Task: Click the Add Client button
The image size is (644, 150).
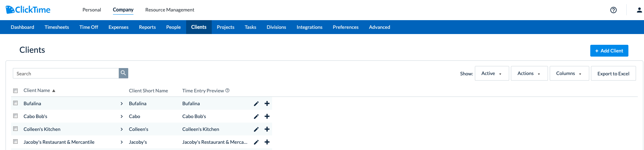Action: click(609, 51)
